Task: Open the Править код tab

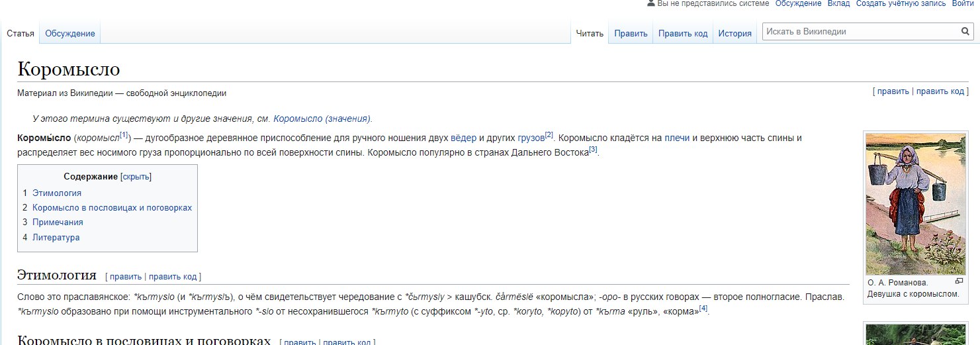Action: [x=683, y=33]
